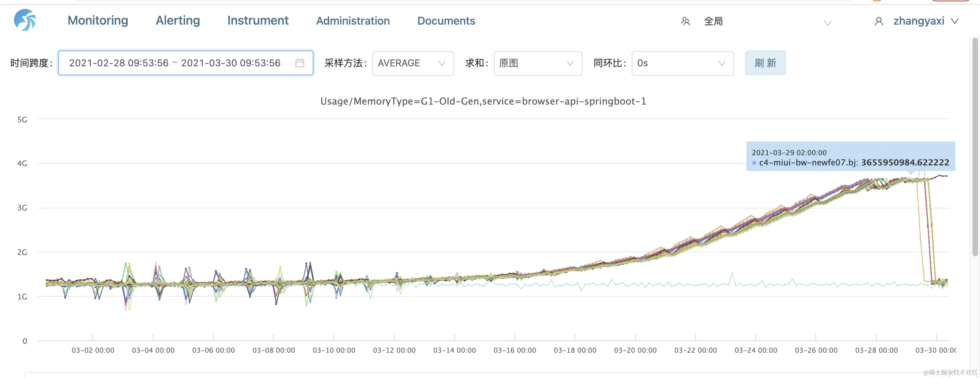This screenshot has width=980, height=378.
Task: Open the 同环比 0s dropdown
Action: pyautogui.click(x=682, y=63)
